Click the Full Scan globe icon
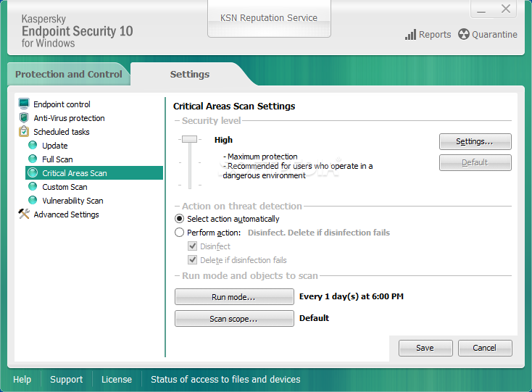Viewport: 532px width, 392px height. pos(33,159)
